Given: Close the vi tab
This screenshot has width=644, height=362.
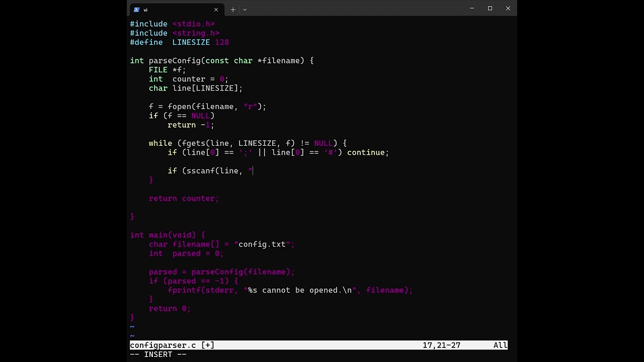Looking at the screenshot, I should pos(216,10).
